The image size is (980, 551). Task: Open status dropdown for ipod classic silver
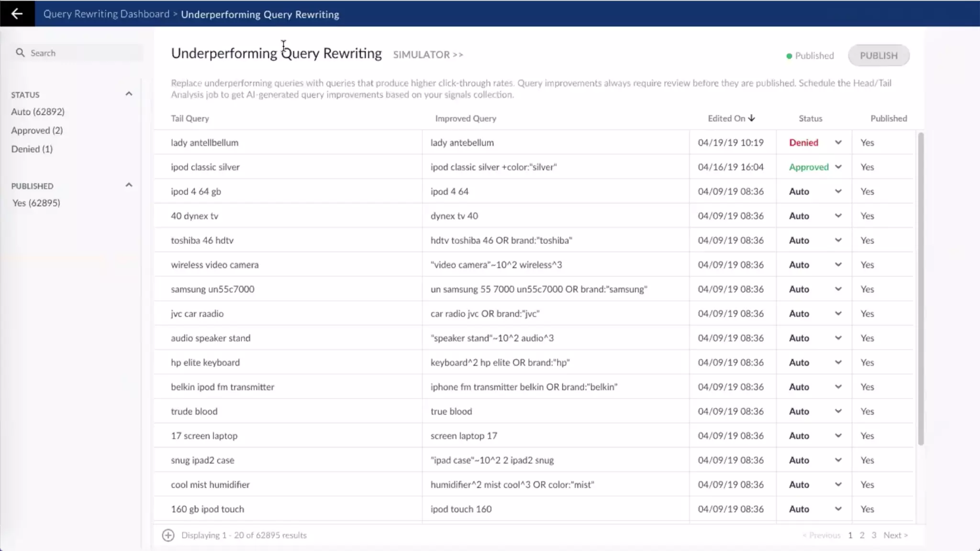point(838,167)
